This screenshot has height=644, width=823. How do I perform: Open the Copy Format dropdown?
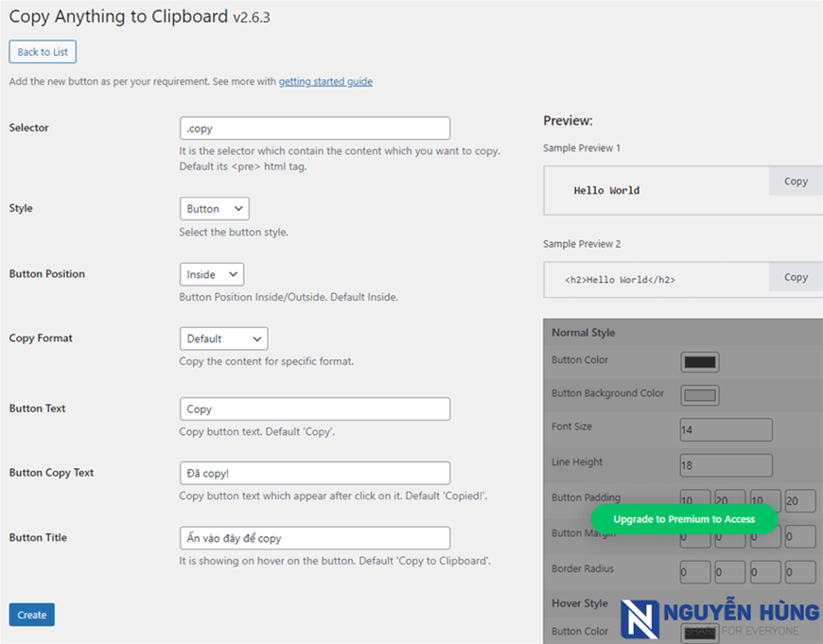(223, 339)
